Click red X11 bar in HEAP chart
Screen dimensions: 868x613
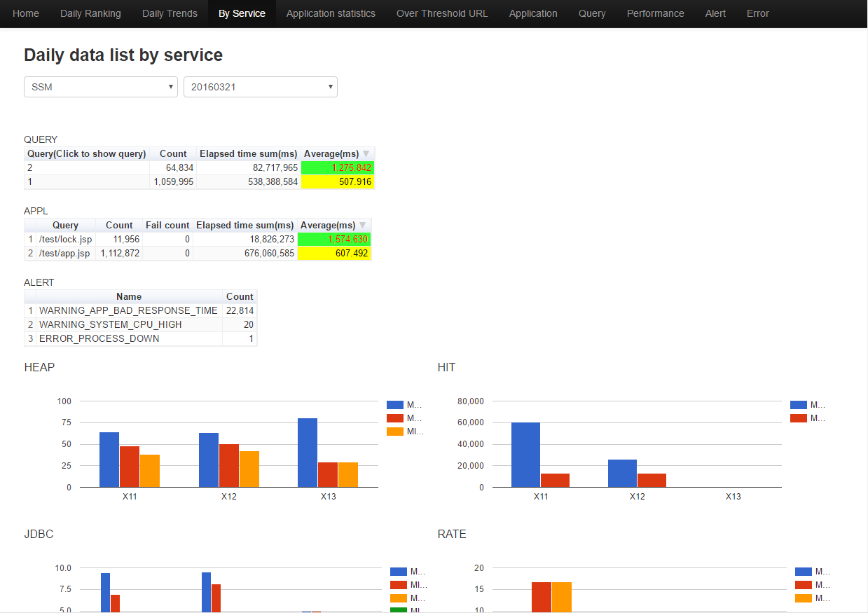coord(130,467)
